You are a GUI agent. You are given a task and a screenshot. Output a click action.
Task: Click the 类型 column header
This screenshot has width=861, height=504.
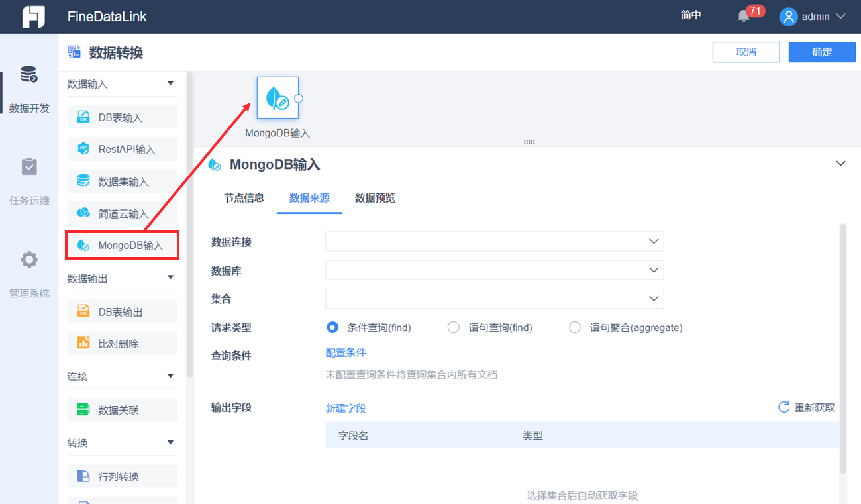pos(532,436)
